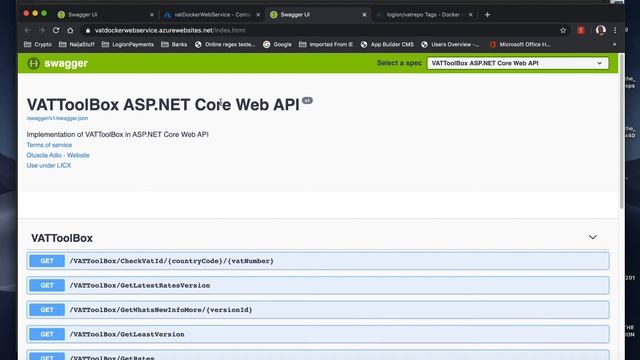Open Microsoft Office bookmark
Screen dimensions: 640x360
tap(520, 44)
